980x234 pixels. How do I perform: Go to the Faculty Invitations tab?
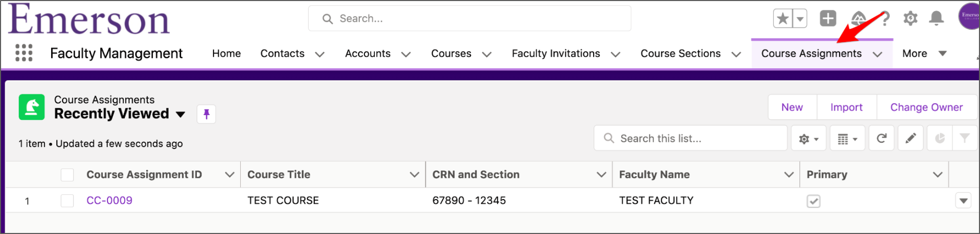pyautogui.click(x=556, y=53)
